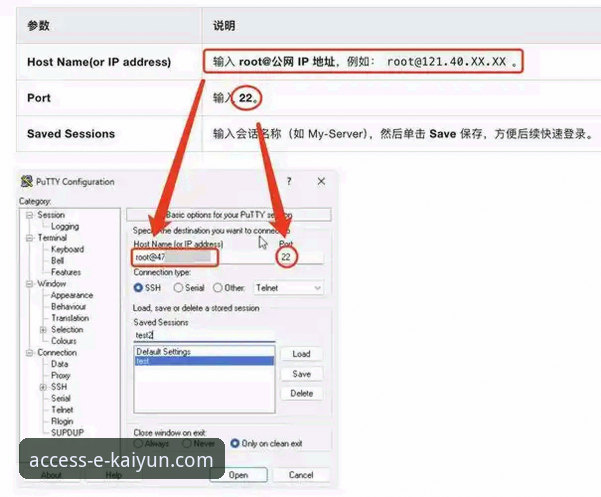Open the Keyboard settings category

pos(67,249)
